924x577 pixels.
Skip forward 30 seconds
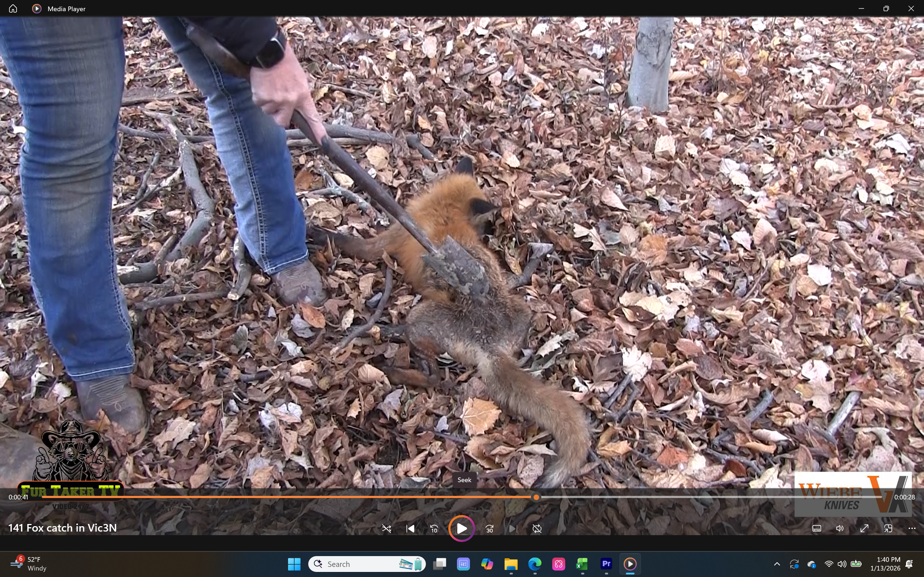click(x=489, y=529)
